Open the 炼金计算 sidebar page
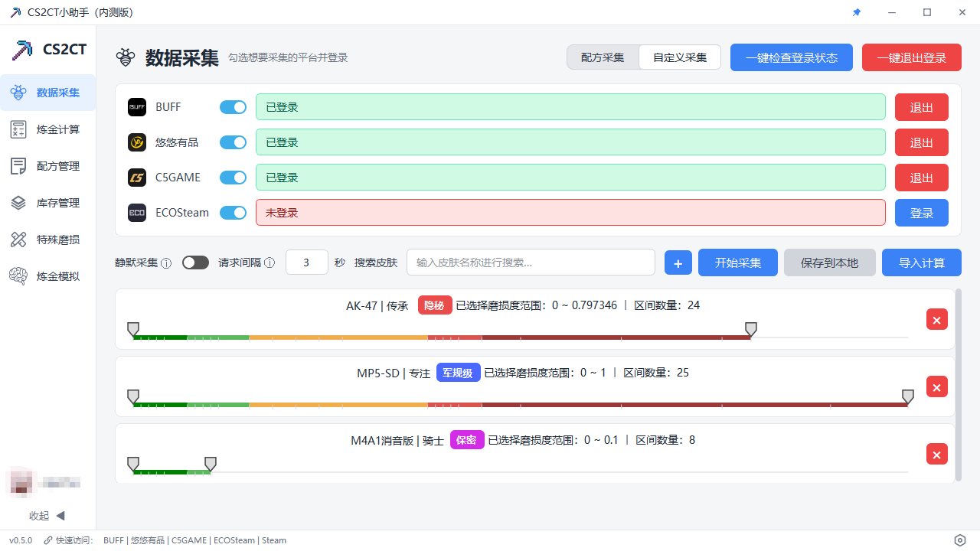980x551 pixels. [x=48, y=129]
